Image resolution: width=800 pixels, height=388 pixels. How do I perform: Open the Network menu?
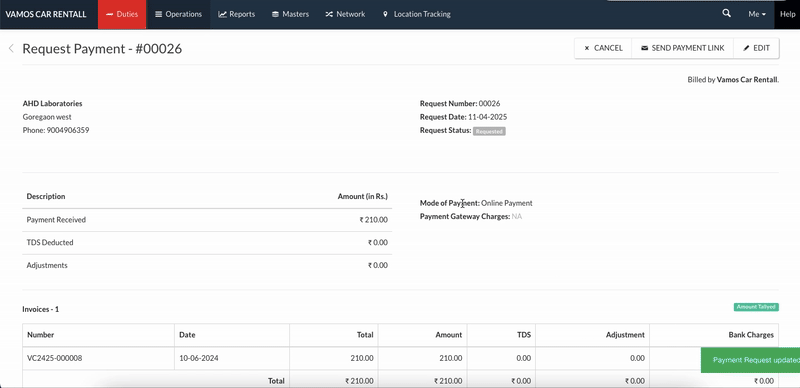click(345, 14)
